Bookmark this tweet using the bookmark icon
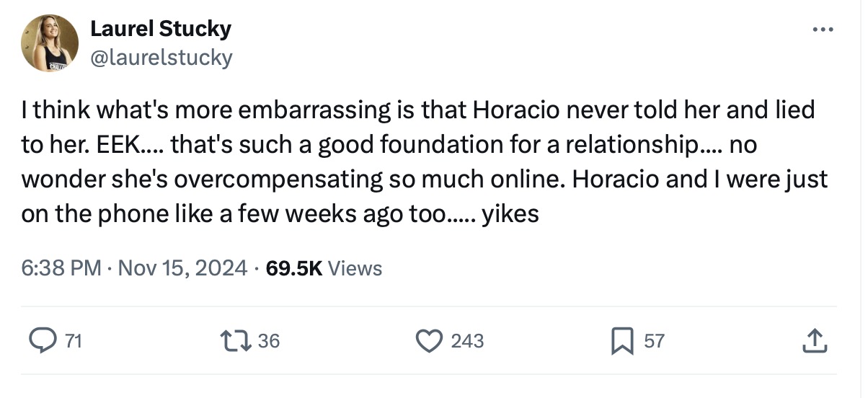Image resolution: width=868 pixels, height=398 pixels. (x=621, y=340)
